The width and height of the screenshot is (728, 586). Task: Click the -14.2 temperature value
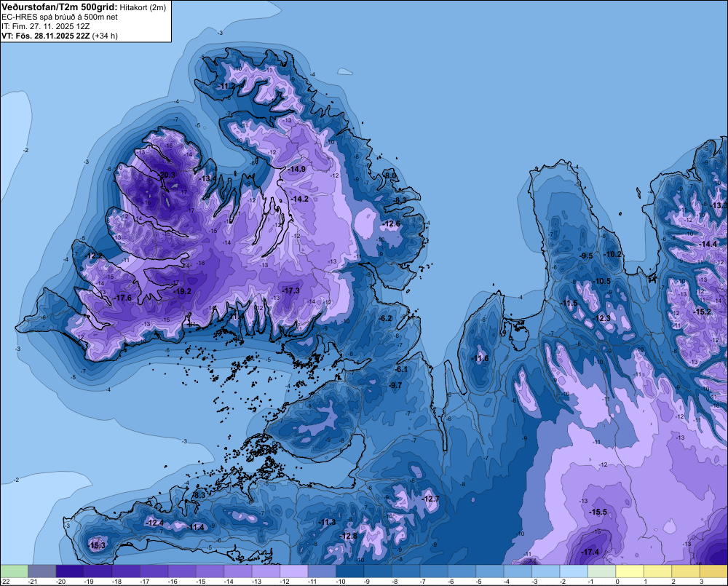pyautogui.click(x=299, y=199)
